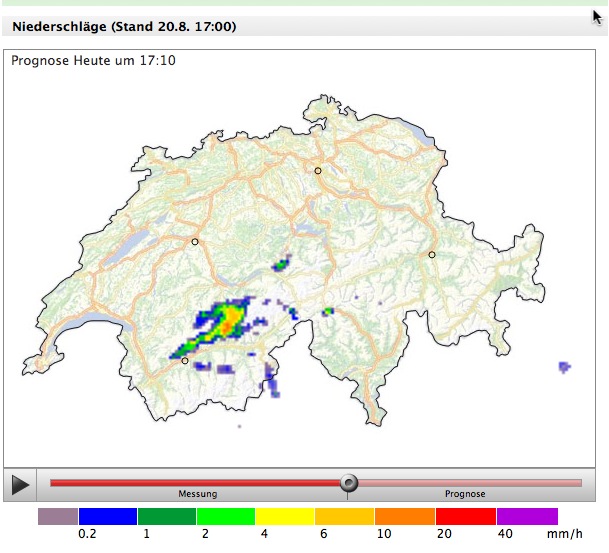Image resolution: width=609 pixels, height=553 pixels.
Task: Click the Chur city marker on map
Action: click(432, 255)
